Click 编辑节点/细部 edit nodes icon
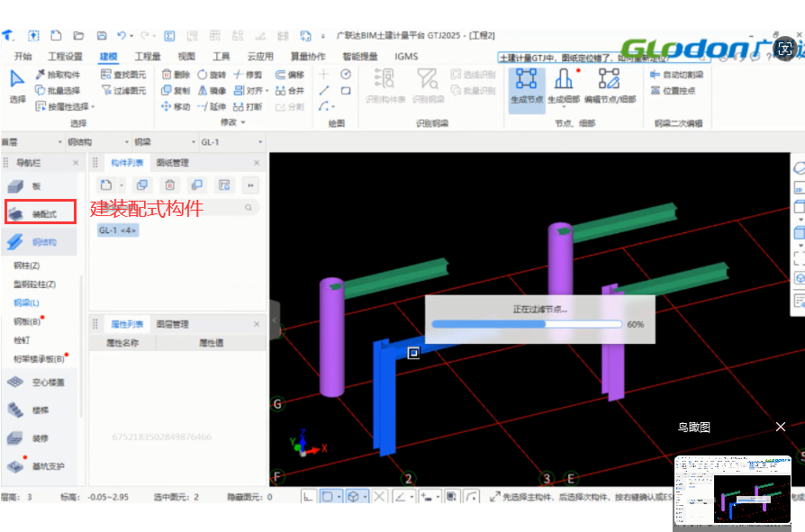 pos(610,79)
